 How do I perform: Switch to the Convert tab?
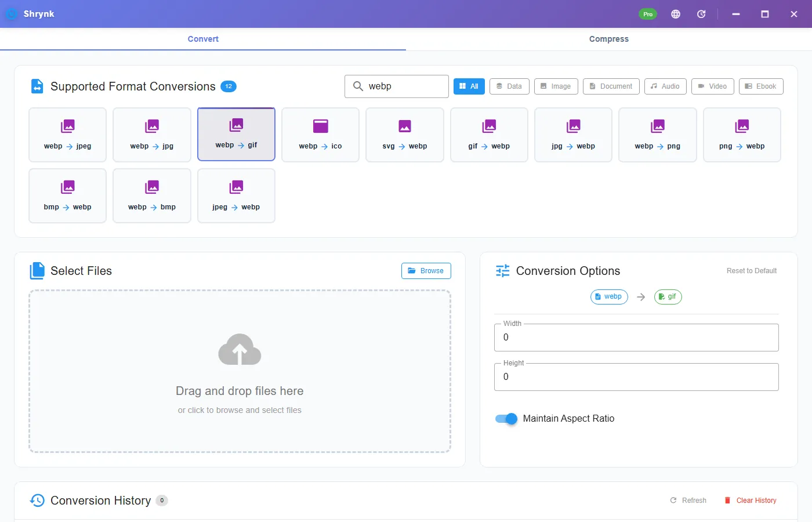pos(203,39)
